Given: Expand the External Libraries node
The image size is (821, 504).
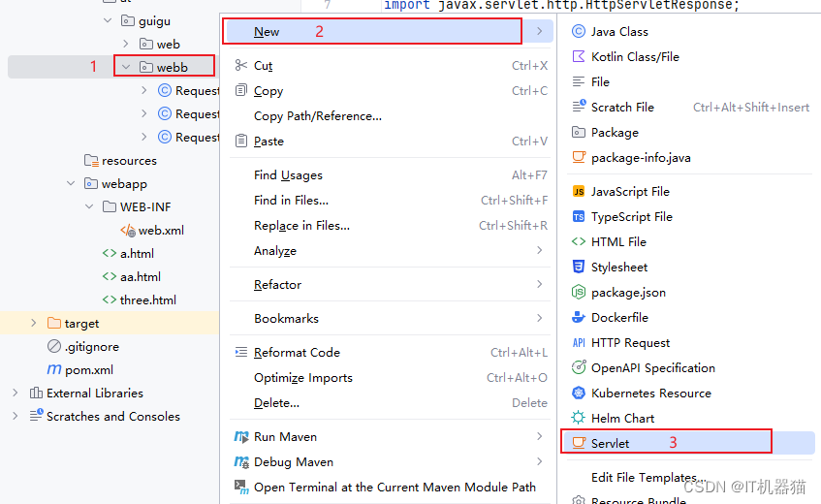Looking at the screenshot, I should 16,393.
